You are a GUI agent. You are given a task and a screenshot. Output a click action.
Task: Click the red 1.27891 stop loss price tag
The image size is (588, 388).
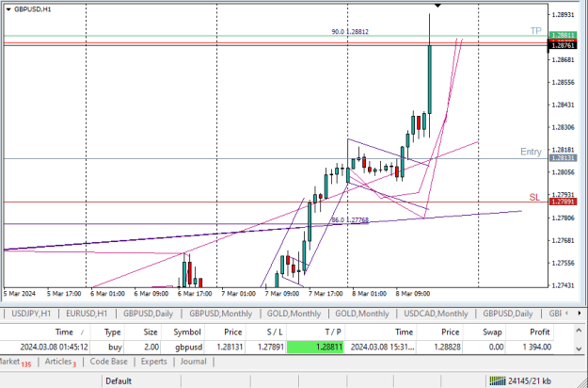[563, 202]
